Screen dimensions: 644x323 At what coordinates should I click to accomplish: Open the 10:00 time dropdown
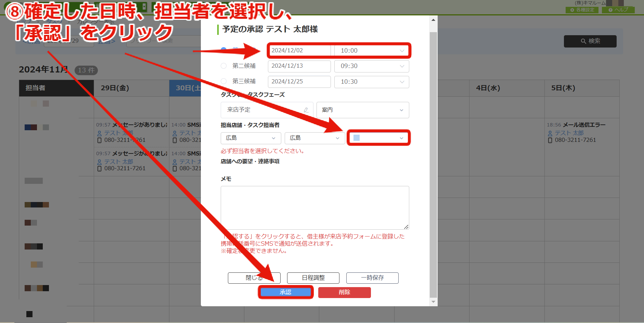[x=372, y=51]
